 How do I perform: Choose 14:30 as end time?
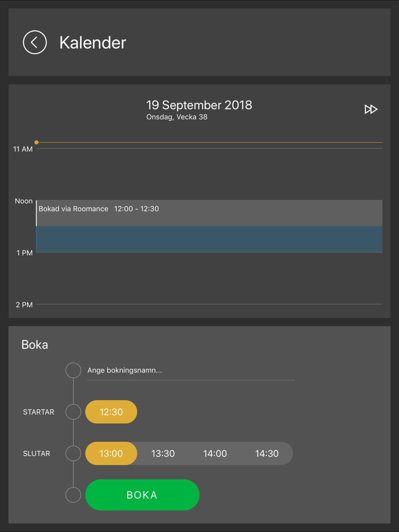267,453
